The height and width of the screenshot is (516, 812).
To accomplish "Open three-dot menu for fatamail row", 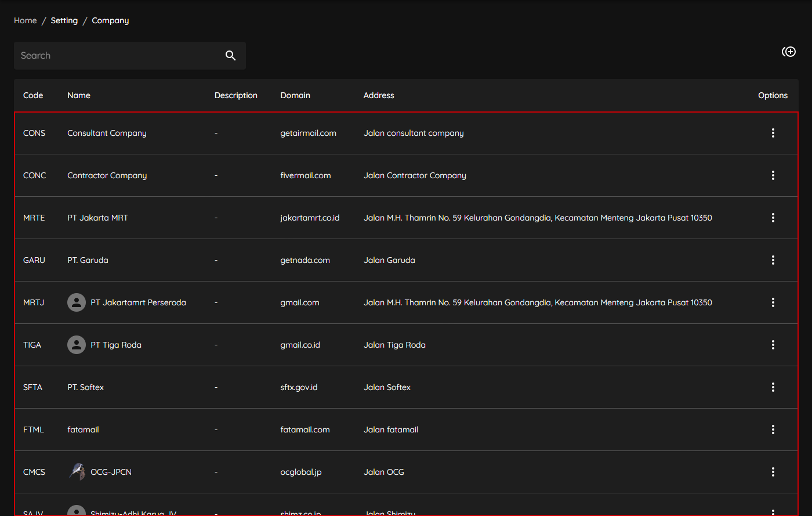I will (773, 430).
